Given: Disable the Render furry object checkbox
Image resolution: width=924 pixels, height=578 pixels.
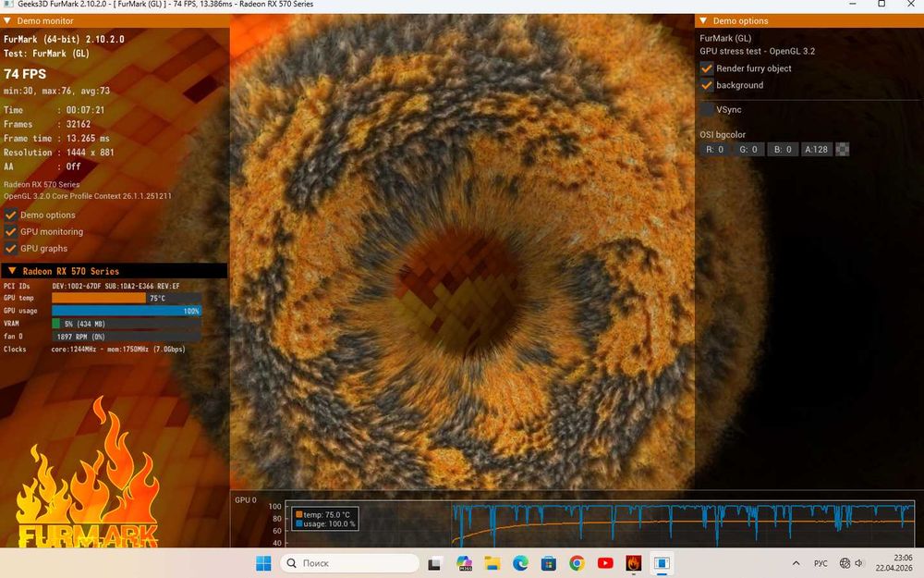Looking at the screenshot, I should (x=707, y=68).
